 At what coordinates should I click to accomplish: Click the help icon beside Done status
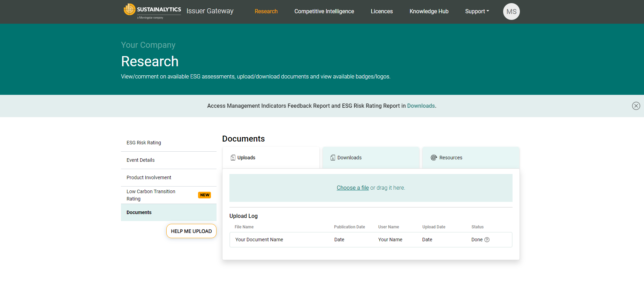(487, 240)
